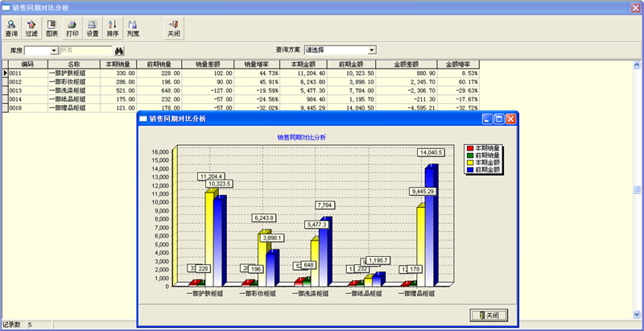Image resolution: width=644 pixels, height=331 pixels.
Task: Open the 库房 dropdown arrow
Action: point(54,51)
